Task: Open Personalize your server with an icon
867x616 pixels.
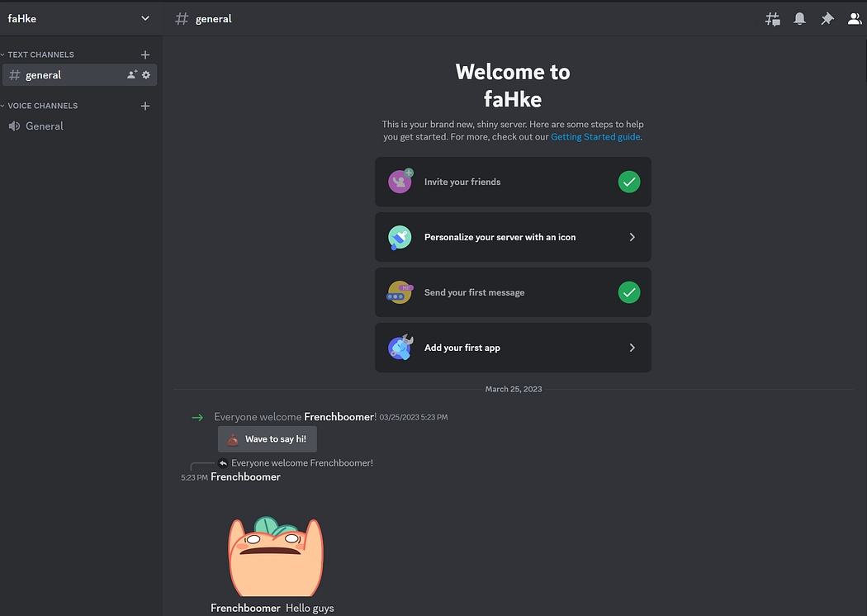Action: (513, 237)
